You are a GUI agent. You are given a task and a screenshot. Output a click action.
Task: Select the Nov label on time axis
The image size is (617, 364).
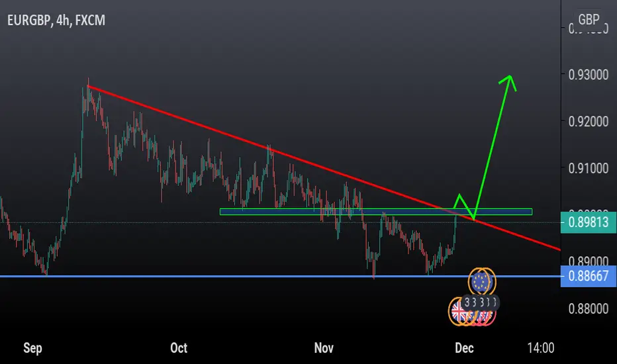coord(324,348)
